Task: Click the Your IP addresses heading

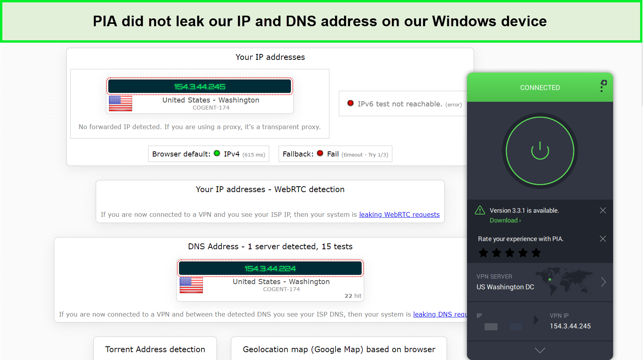Action: point(270,57)
